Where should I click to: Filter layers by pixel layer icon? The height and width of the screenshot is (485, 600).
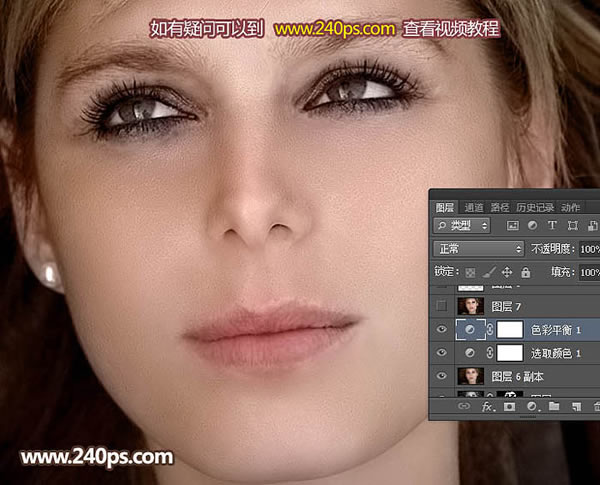pyautogui.click(x=512, y=225)
